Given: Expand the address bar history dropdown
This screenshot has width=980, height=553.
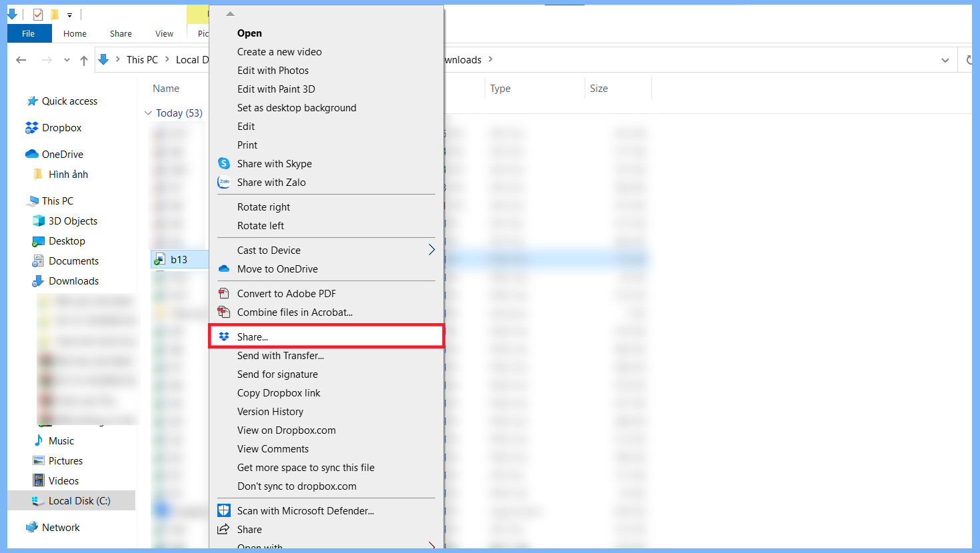Looking at the screenshot, I should tap(945, 60).
